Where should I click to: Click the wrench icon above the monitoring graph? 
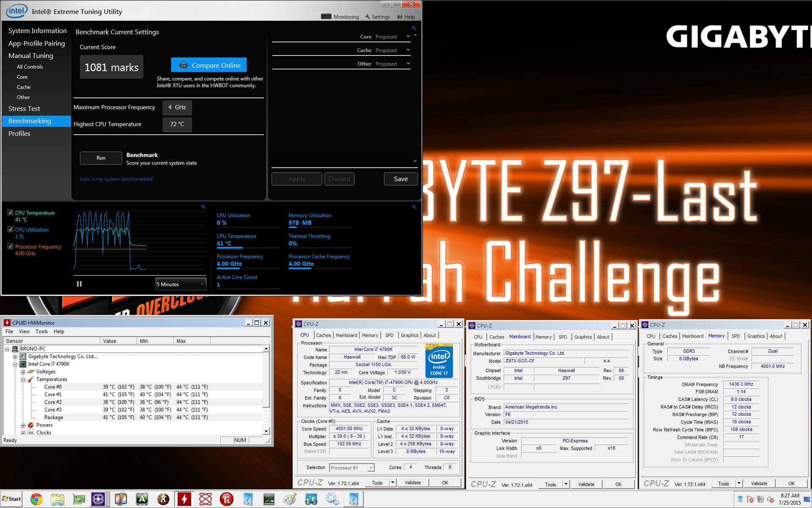203,207
